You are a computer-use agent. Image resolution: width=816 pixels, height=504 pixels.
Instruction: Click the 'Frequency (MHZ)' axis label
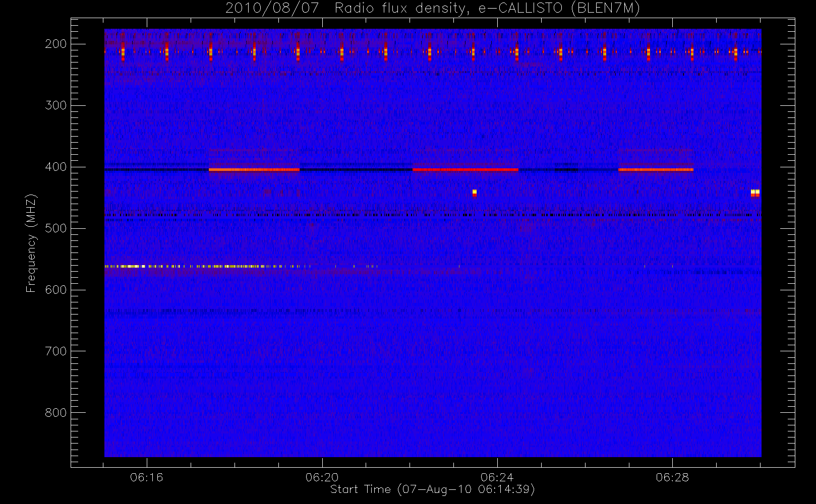pyautogui.click(x=31, y=243)
